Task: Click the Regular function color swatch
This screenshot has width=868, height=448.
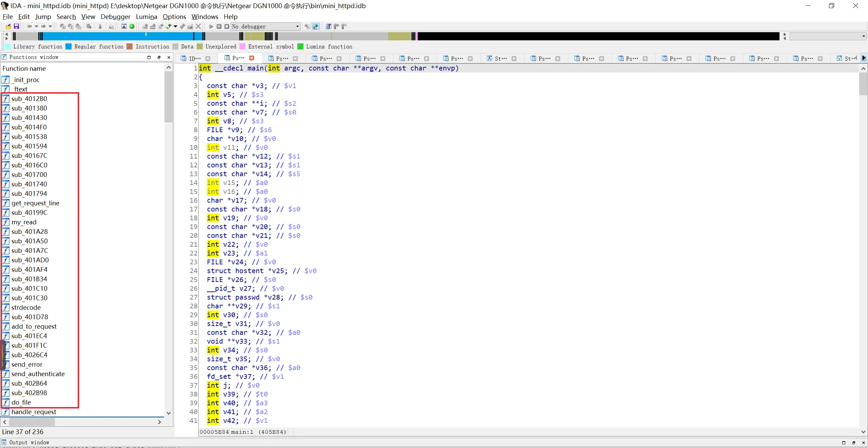Action: click(x=68, y=46)
